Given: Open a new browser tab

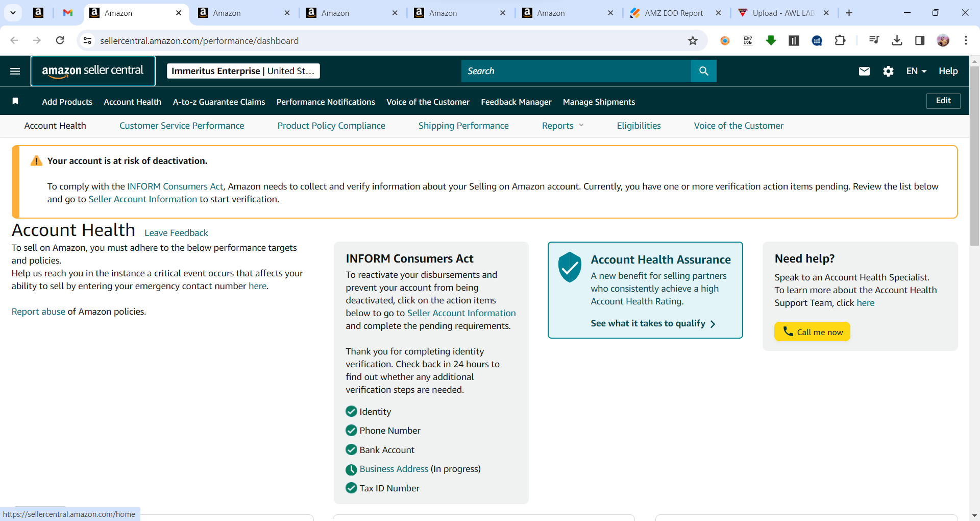Looking at the screenshot, I should pos(849,13).
